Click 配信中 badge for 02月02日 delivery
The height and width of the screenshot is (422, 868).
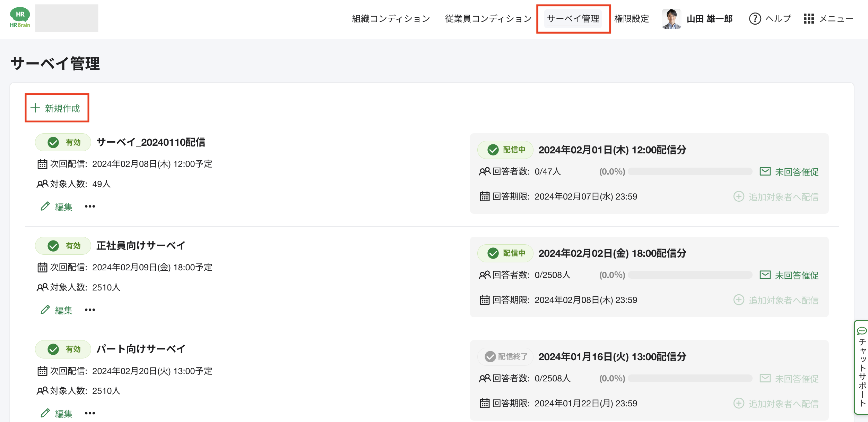tap(505, 253)
